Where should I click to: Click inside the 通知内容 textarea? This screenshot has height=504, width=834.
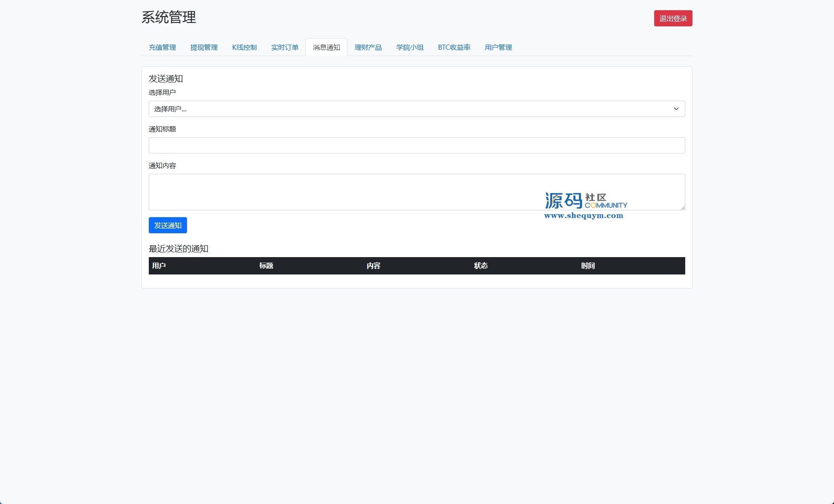340,192
